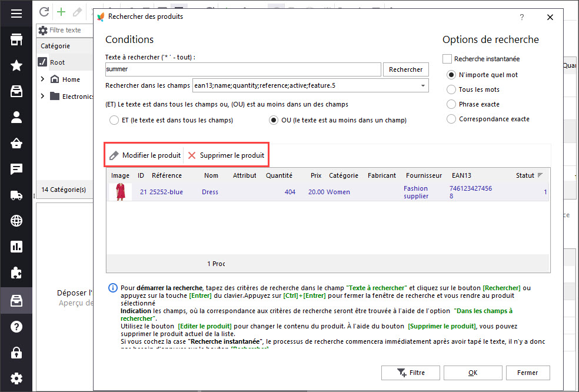Viewport: 579px width, 392px height.
Task: Click the Rechercher button
Action: (406, 69)
